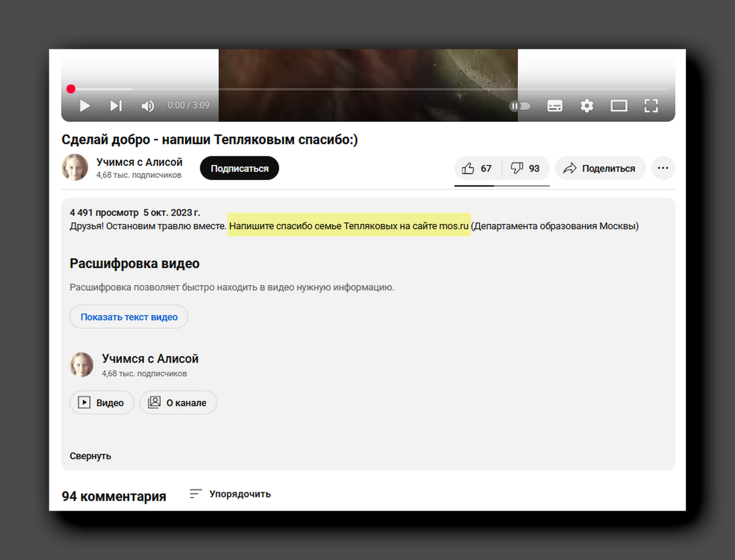Image resolution: width=735 pixels, height=560 pixels.
Task: Like the video (67 likes)
Action: tap(477, 168)
